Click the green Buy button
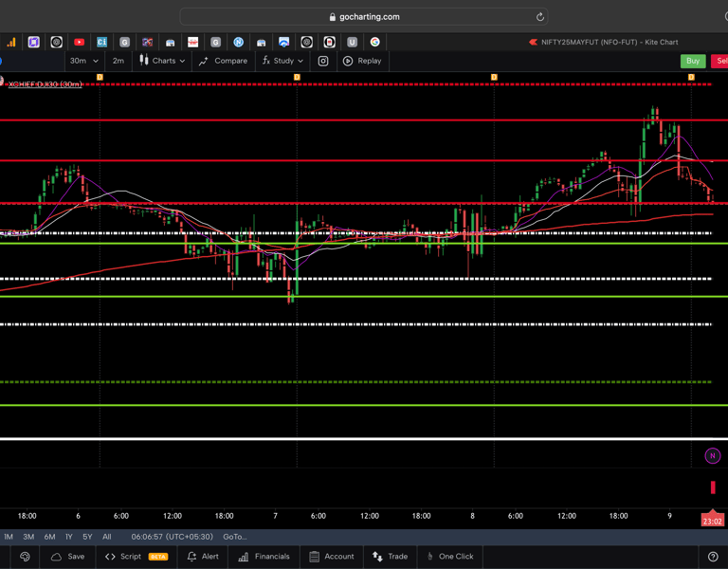Image resolution: width=728 pixels, height=569 pixels. coord(693,61)
